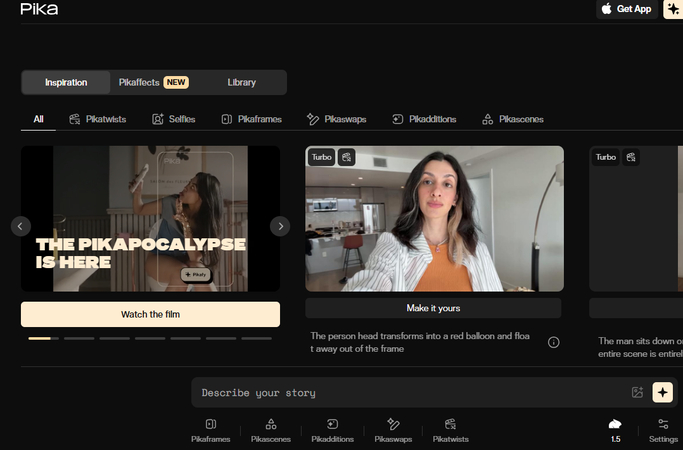Select the Pikaframes tool in the bottom bar
This screenshot has height=450, width=683.
coord(210,430)
